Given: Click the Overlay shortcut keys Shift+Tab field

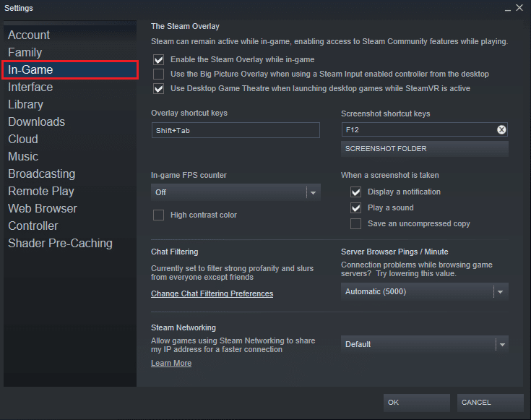Looking at the screenshot, I should coord(236,131).
